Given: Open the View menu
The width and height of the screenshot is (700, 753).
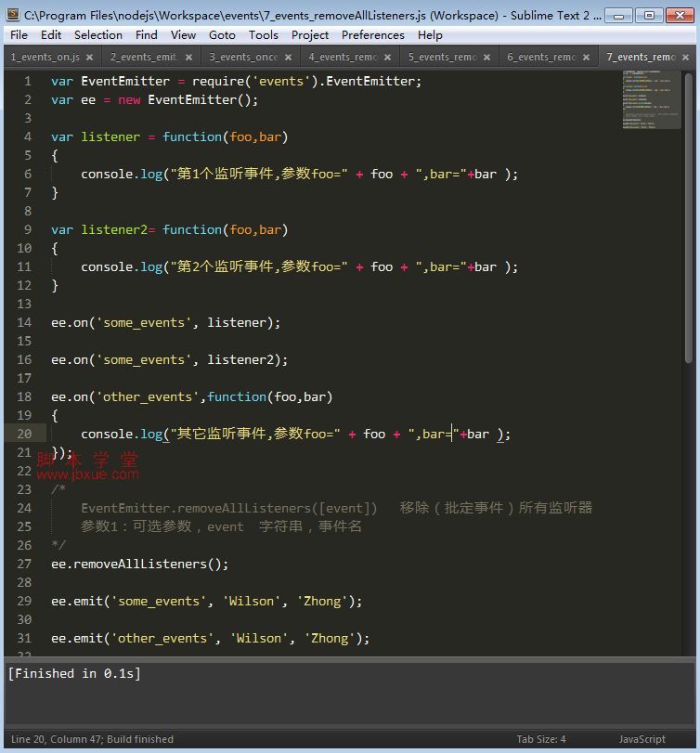Looking at the screenshot, I should coord(183,35).
